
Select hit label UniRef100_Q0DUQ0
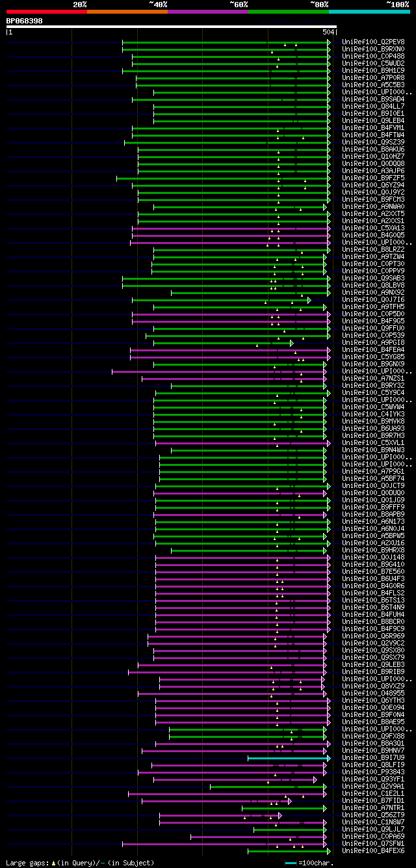tap(373, 493)
